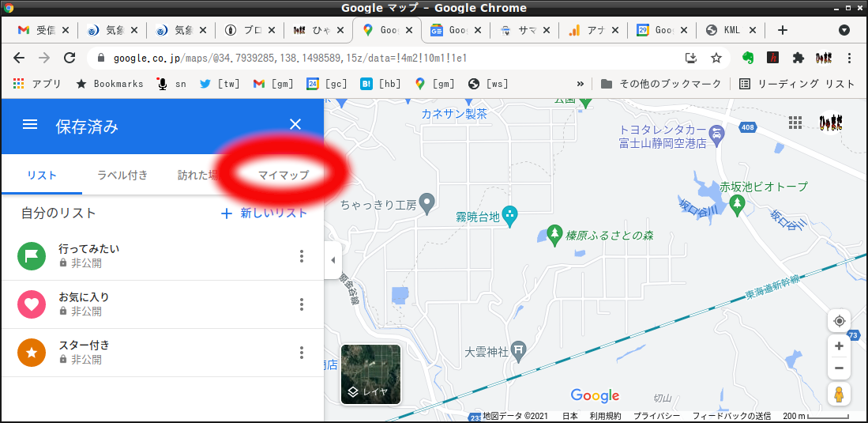Click the orange star icon for スター付き
This screenshot has height=423, width=868.
tap(32, 353)
